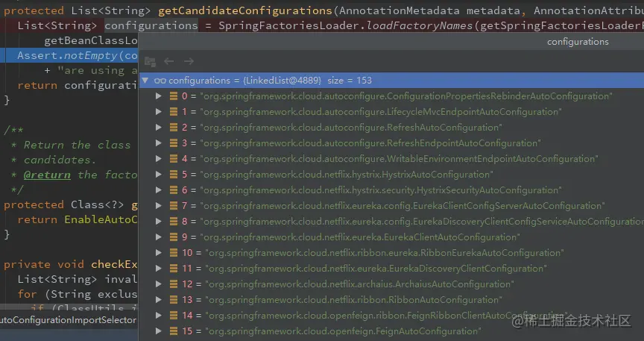644x341 pixels.
Task: Click the @return Javadoc tag
Action: click(47, 175)
